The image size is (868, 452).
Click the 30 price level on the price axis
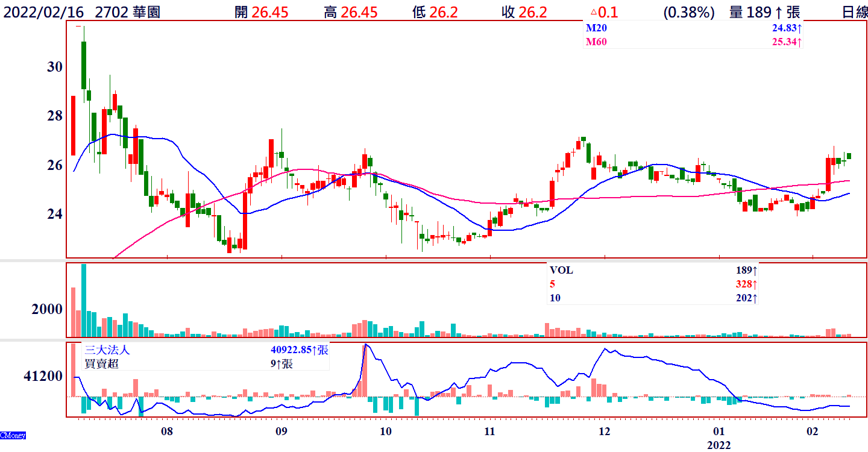(x=54, y=67)
